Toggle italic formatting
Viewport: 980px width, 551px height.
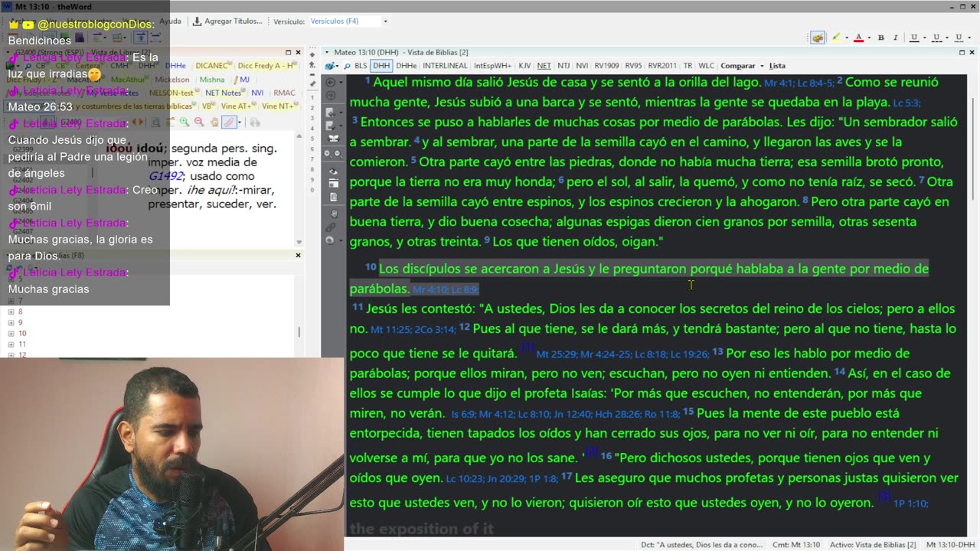896,37
